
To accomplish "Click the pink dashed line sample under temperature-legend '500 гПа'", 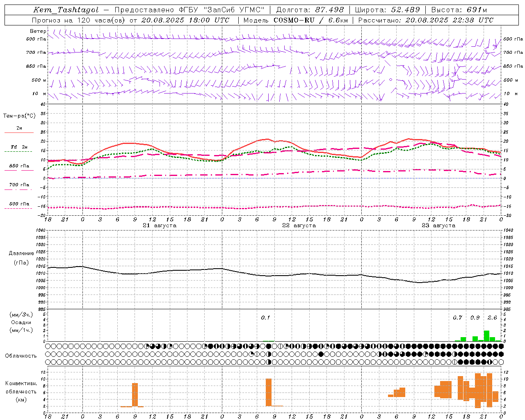I will click(18, 209).
